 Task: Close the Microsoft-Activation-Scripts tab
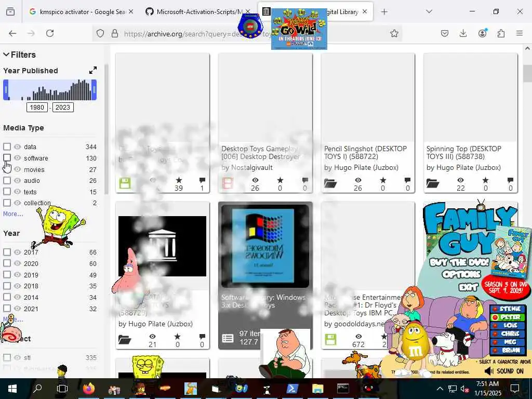point(248,12)
